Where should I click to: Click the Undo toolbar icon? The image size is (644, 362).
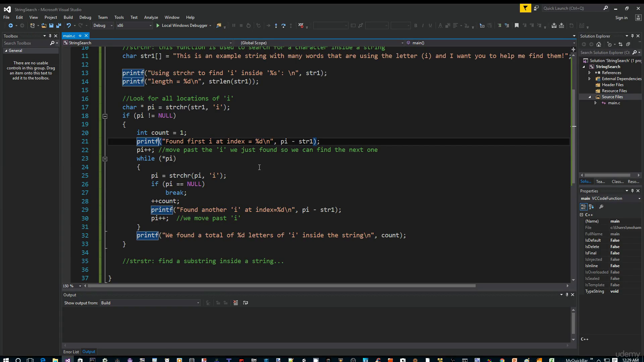pyautogui.click(x=69, y=25)
